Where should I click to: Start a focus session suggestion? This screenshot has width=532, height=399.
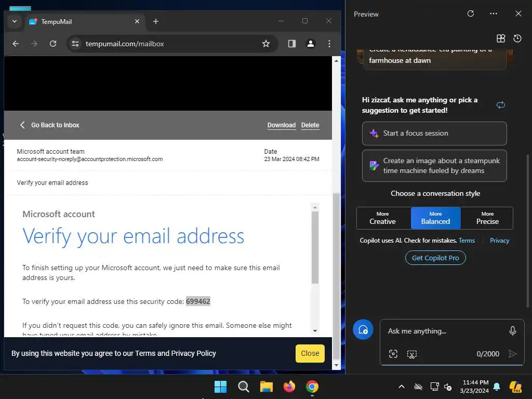[x=434, y=134]
